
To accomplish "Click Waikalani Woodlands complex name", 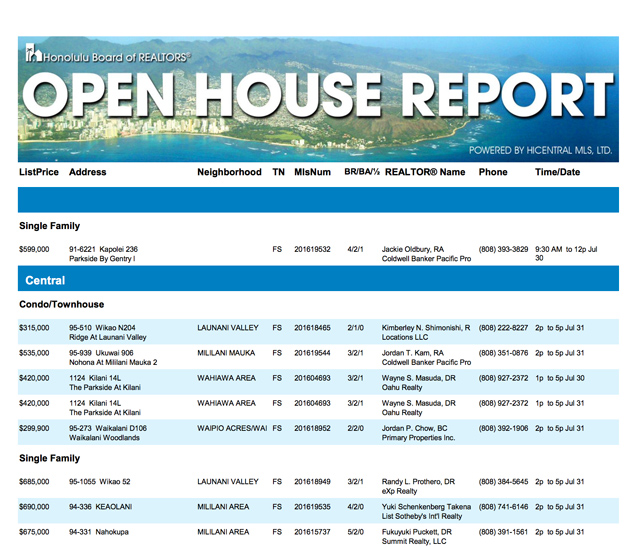I will (x=104, y=438).
